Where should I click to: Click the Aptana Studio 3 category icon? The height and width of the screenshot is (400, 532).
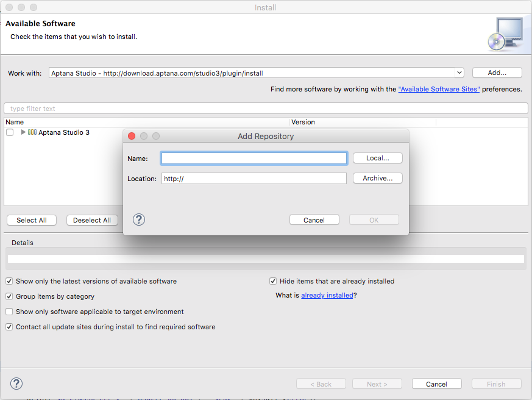click(32, 132)
